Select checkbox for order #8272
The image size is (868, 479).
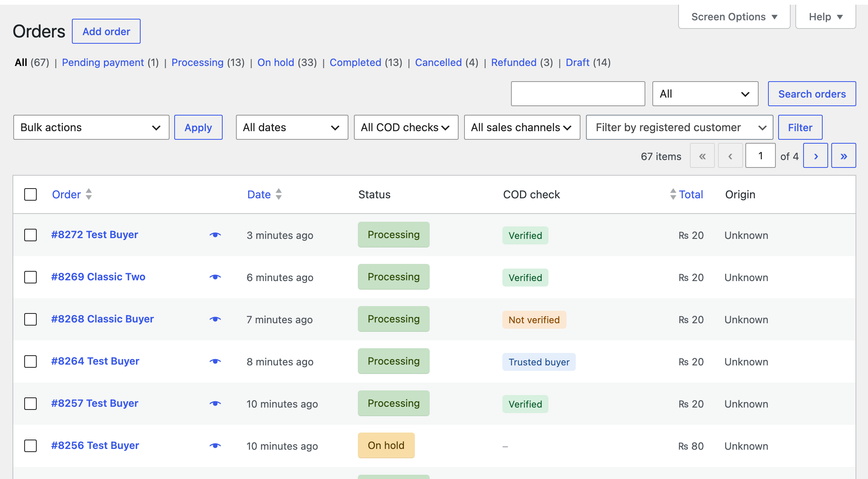[30, 235]
